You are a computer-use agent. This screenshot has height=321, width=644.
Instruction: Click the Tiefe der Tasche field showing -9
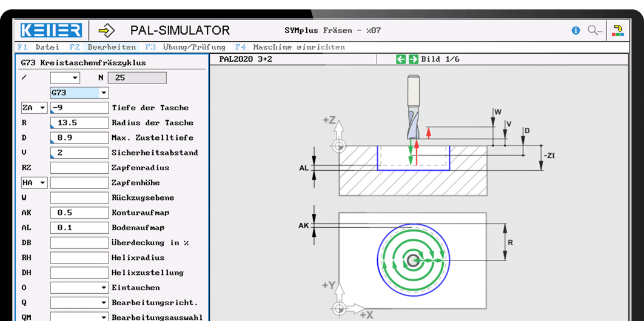click(x=79, y=108)
